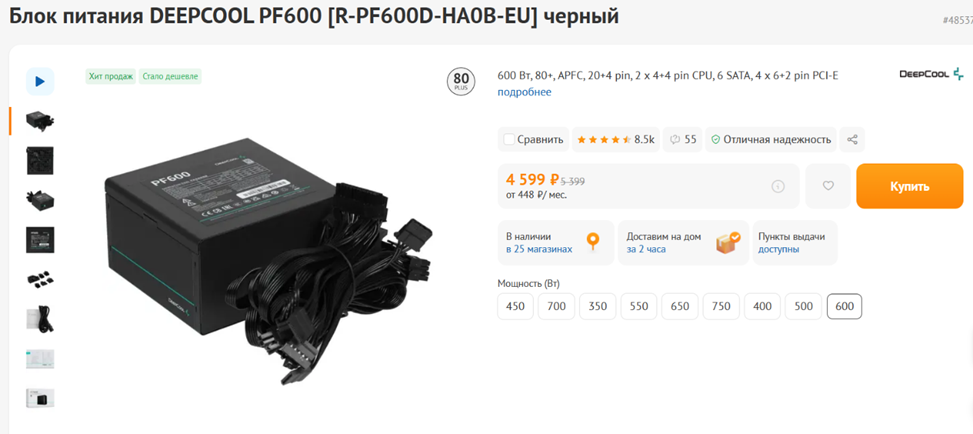Select the 750 Вт power option

click(721, 306)
